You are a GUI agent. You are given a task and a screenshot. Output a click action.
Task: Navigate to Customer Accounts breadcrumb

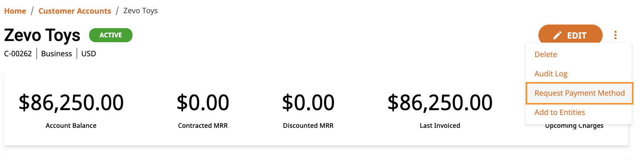tap(75, 11)
